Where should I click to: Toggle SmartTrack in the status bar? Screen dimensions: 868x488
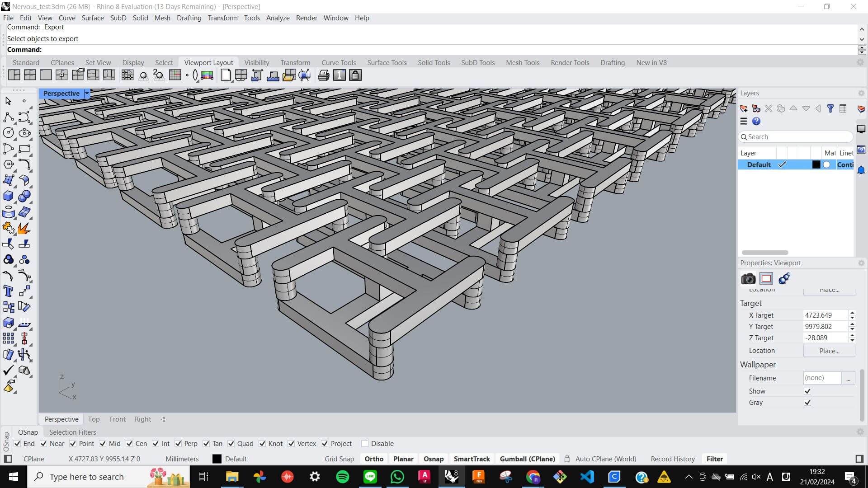(x=472, y=459)
